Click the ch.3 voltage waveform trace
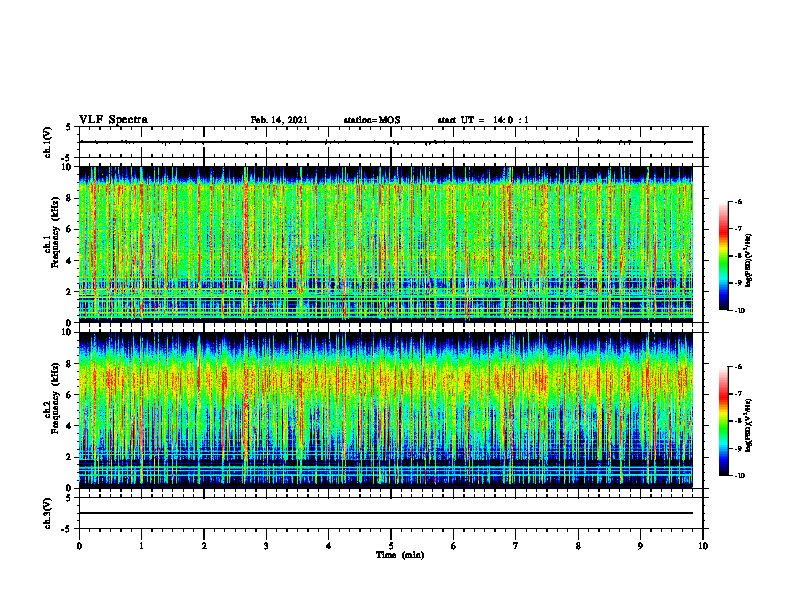The image size is (792, 612). (386, 513)
